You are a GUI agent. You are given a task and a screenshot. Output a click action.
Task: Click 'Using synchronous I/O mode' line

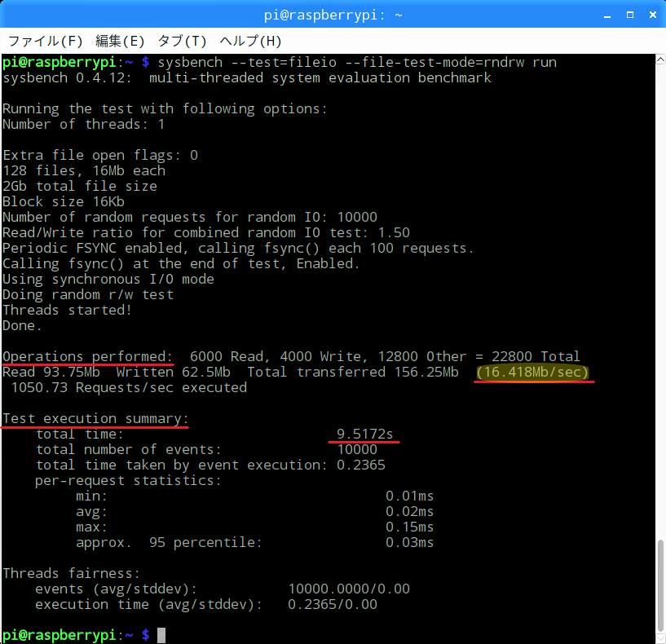coord(108,280)
